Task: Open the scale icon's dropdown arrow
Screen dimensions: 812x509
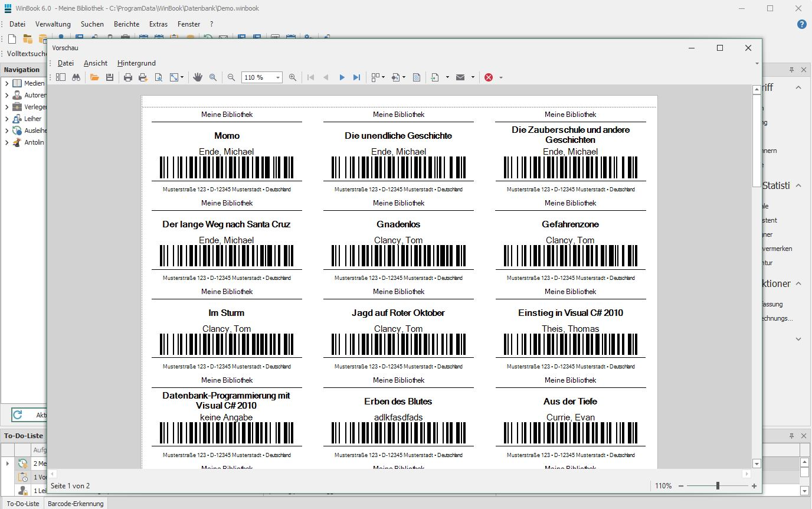Action: [x=182, y=77]
